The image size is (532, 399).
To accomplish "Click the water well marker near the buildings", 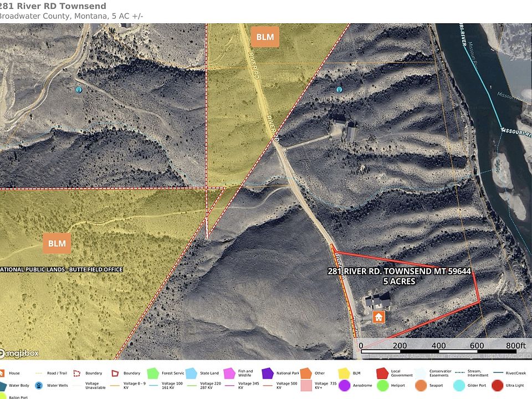I will tap(339, 89).
